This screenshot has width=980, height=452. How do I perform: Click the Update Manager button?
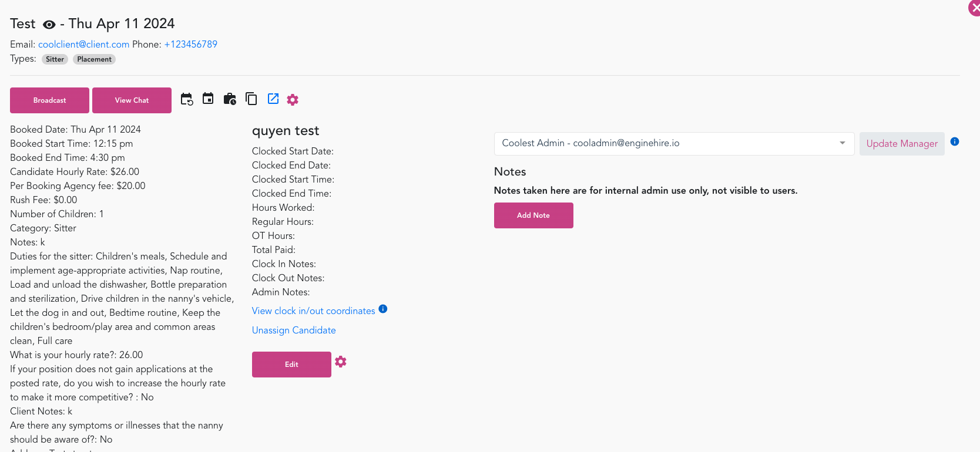902,144
